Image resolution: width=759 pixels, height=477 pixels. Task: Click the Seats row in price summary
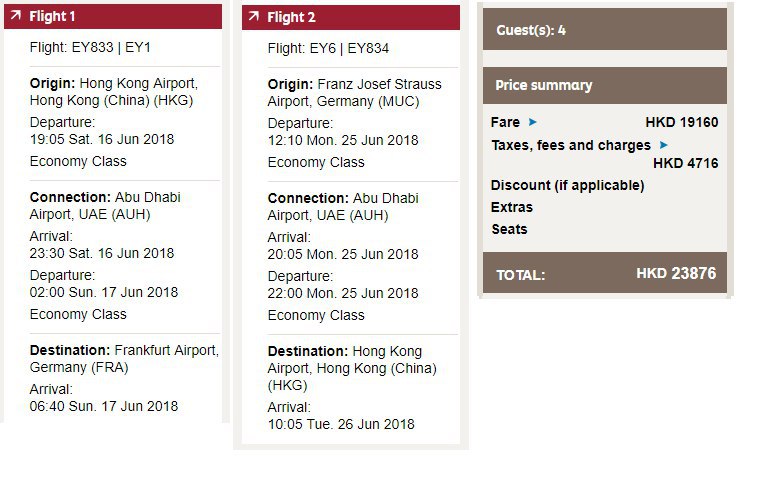(509, 229)
